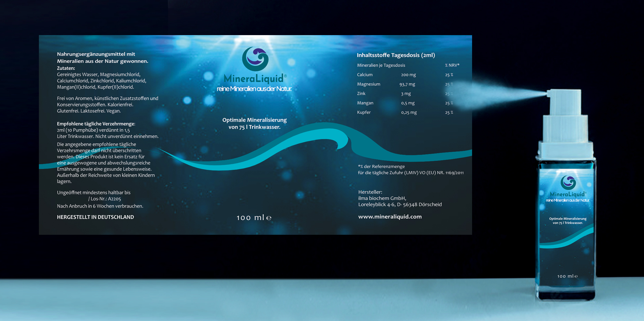Click the '25 %' value in Kupfer row

(x=449, y=112)
